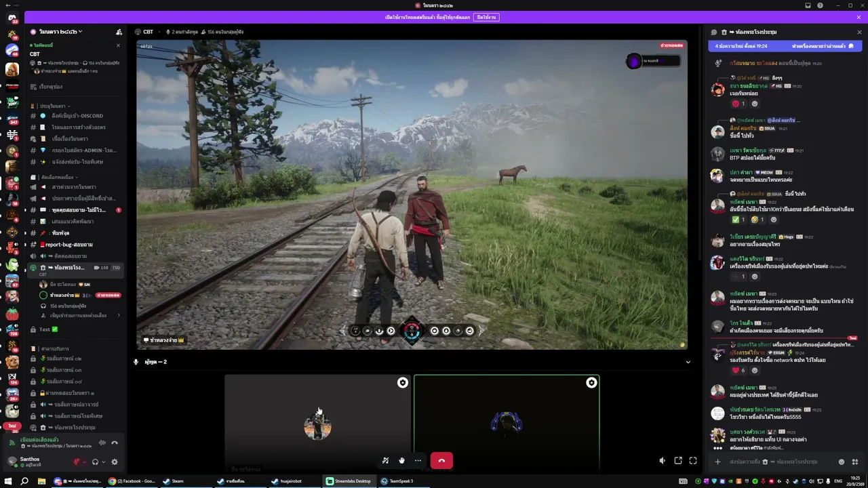
Task: Open the Windows Start menu
Action: click(x=8, y=481)
